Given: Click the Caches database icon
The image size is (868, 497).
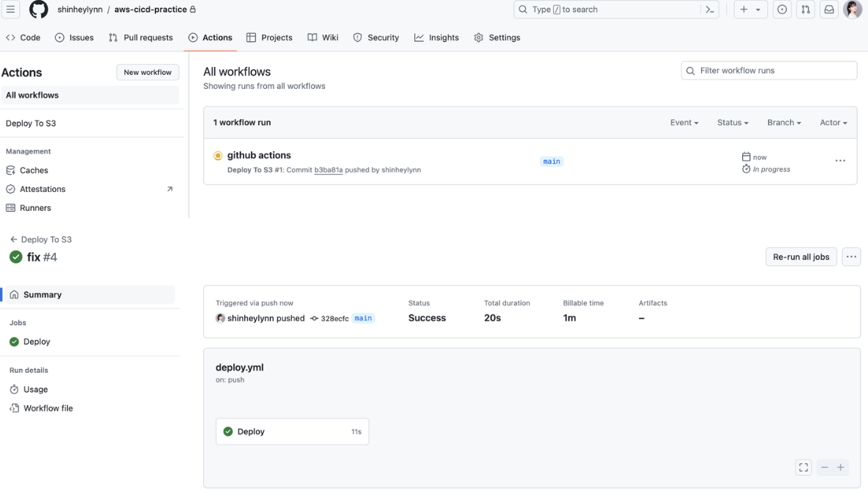Looking at the screenshot, I should [x=10, y=171].
